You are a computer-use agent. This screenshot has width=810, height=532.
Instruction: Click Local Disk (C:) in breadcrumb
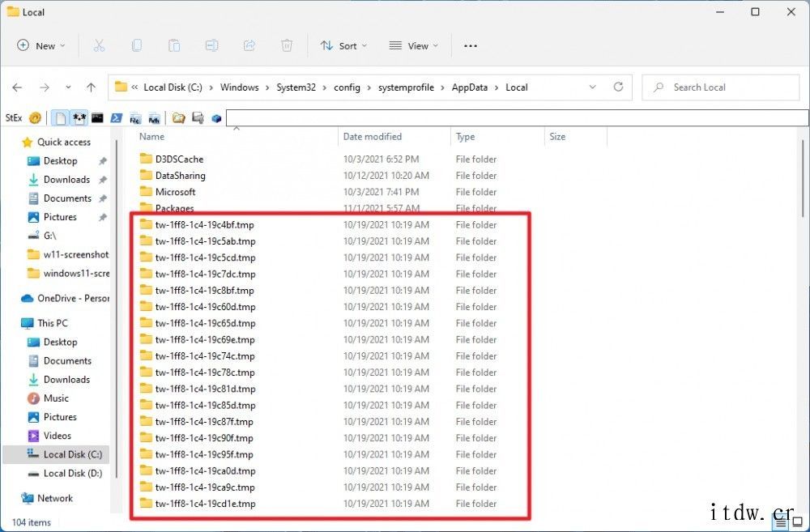[173, 87]
